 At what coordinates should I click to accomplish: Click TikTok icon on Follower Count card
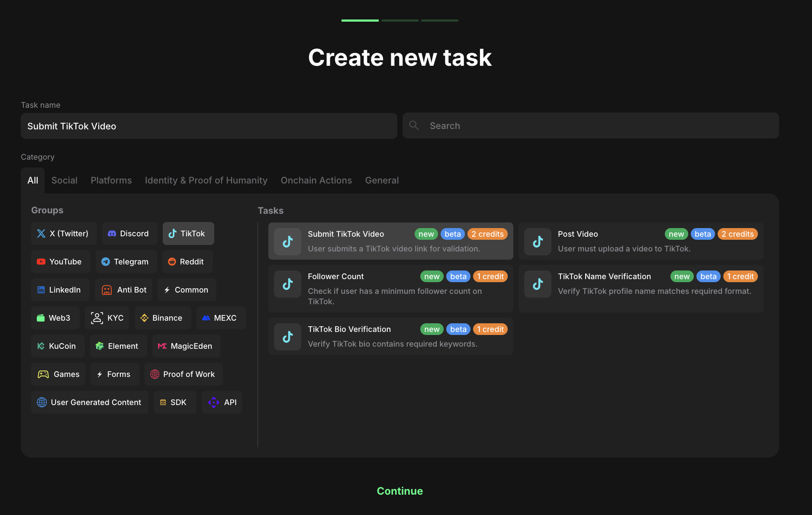point(287,284)
